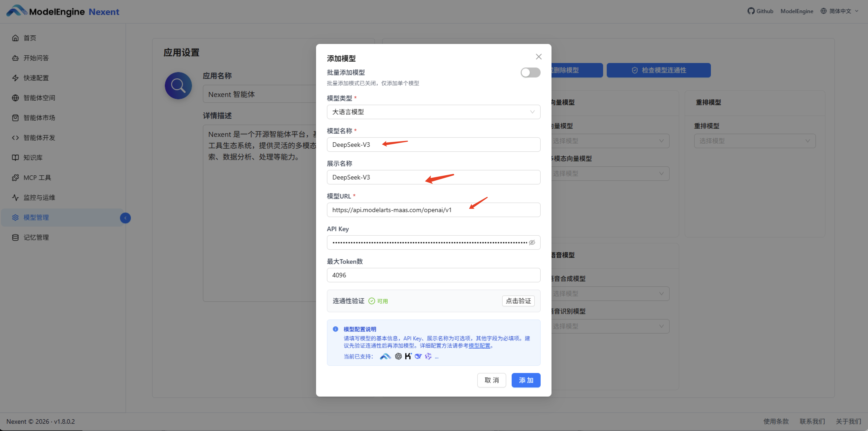Click the 点击验证 connectivity verification button
This screenshot has width=868, height=431.
point(518,301)
